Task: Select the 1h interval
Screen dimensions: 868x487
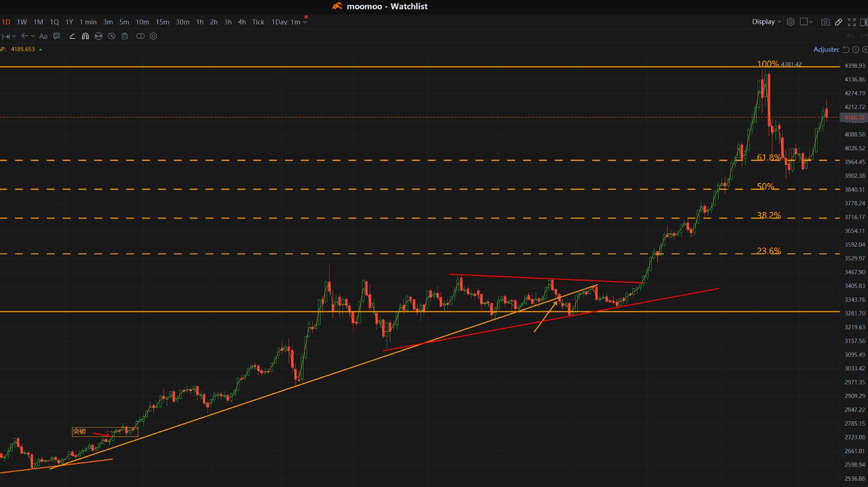Action: point(200,22)
